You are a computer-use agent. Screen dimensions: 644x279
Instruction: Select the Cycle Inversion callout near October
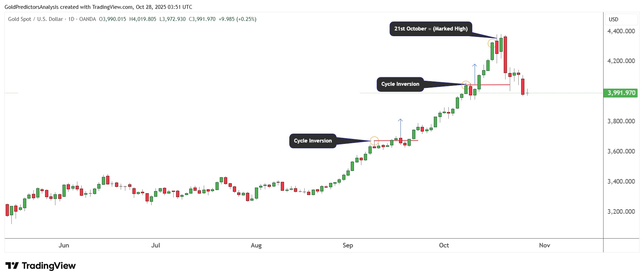[x=400, y=84]
